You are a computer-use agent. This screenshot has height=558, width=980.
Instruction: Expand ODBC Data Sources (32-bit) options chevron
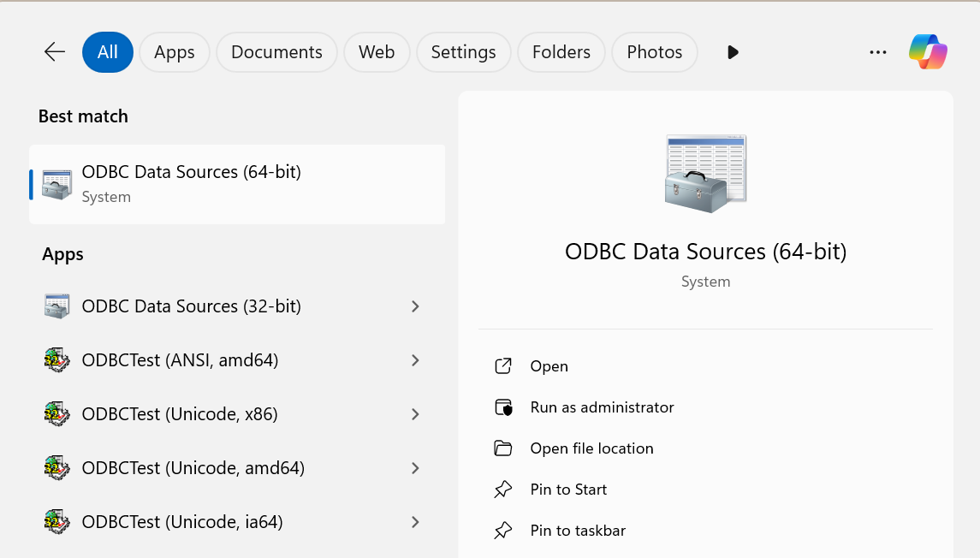(415, 306)
